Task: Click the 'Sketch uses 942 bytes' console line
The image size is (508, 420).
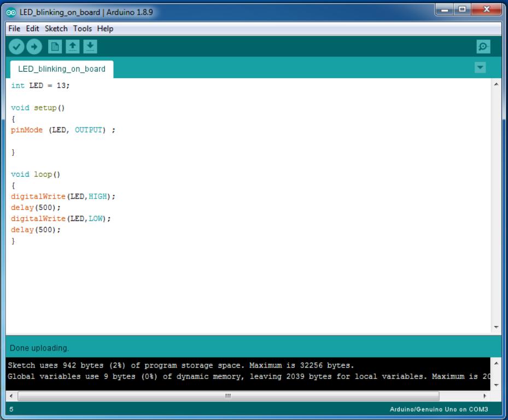Action: click(x=181, y=365)
